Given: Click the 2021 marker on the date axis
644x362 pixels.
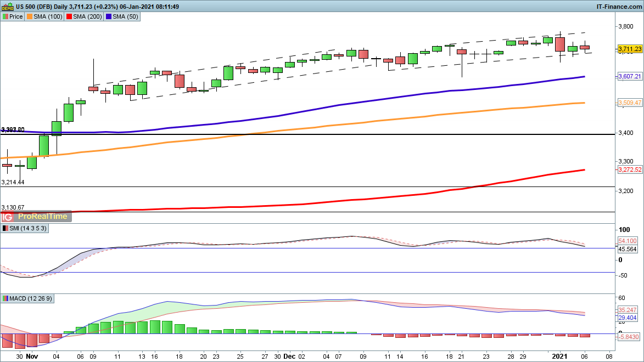Looking at the screenshot, I should [x=559, y=356].
